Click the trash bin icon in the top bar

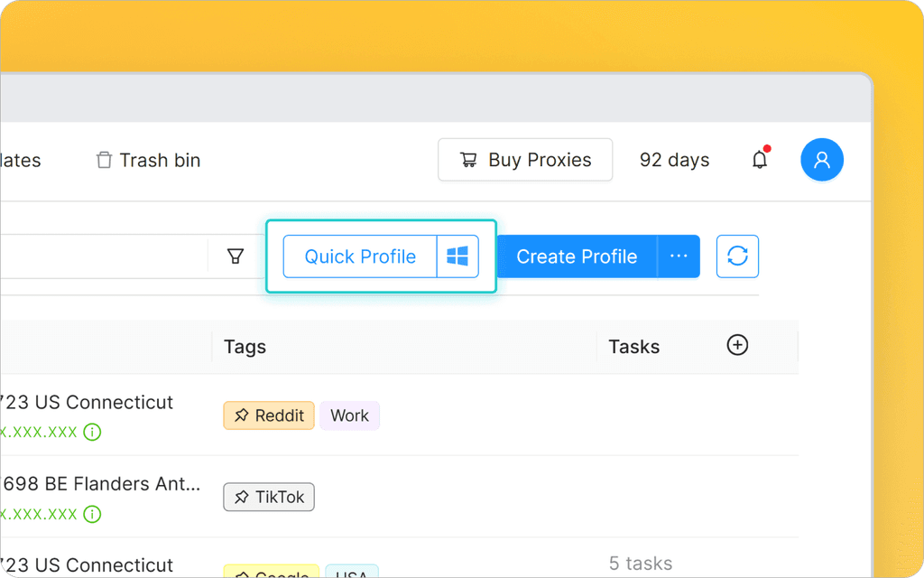coord(102,159)
